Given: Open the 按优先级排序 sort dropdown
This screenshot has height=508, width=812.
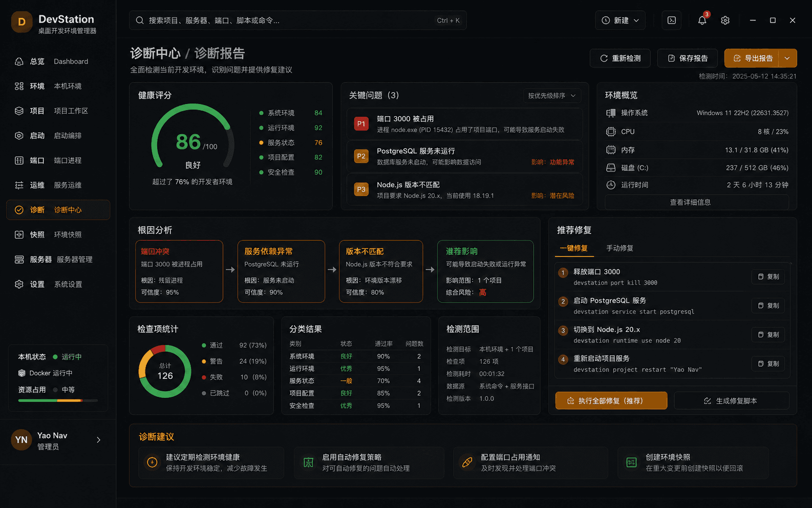Looking at the screenshot, I should point(552,96).
